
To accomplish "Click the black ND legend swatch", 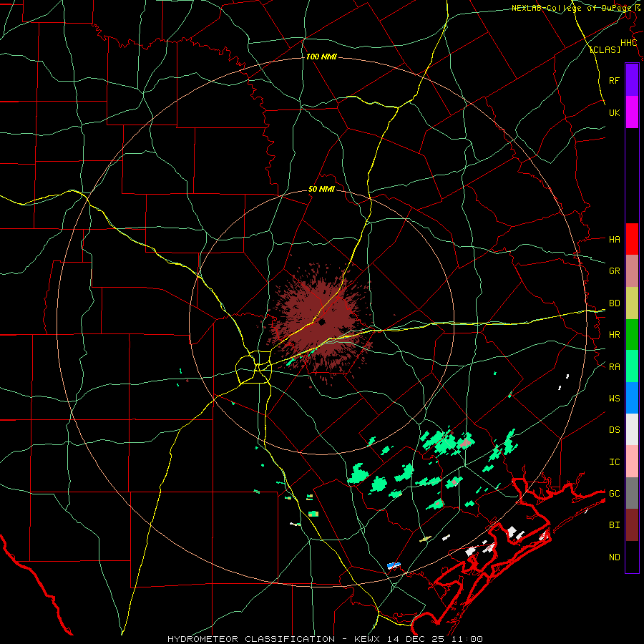I will coord(632,557).
